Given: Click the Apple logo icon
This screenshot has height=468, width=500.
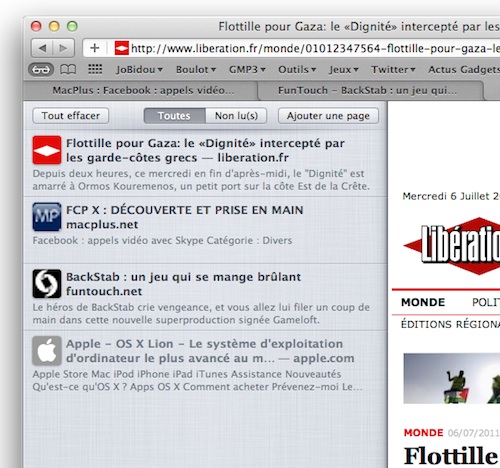Looking at the screenshot, I should coord(47,351).
